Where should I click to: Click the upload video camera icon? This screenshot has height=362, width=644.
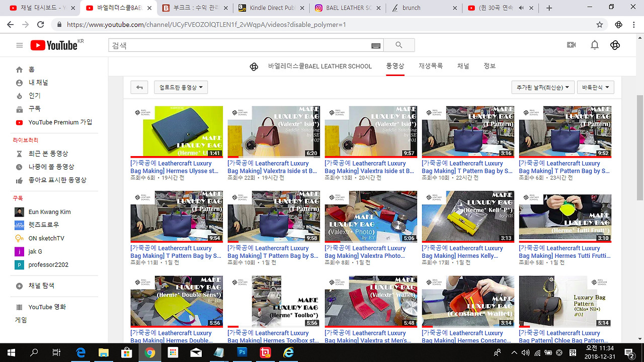pyautogui.click(x=571, y=45)
